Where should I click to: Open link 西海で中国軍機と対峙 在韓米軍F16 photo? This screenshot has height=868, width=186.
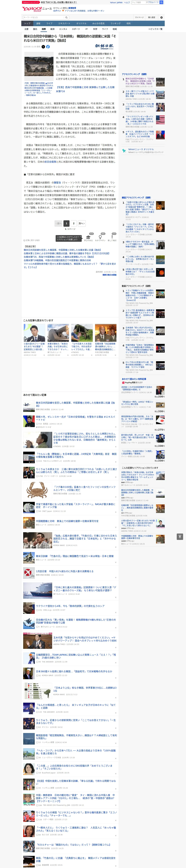coord(85,89)
